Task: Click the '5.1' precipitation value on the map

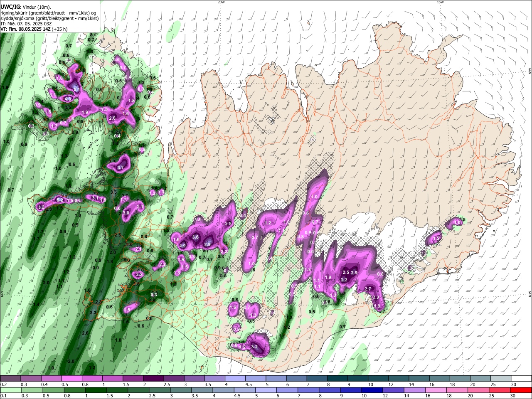Action: tap(76, 89)
